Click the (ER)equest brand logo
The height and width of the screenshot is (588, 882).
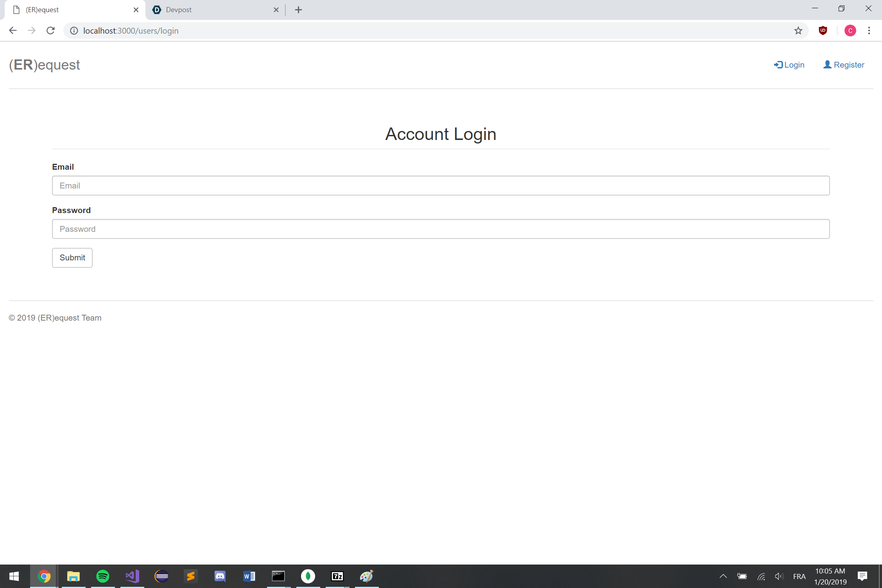coord(45,65)
